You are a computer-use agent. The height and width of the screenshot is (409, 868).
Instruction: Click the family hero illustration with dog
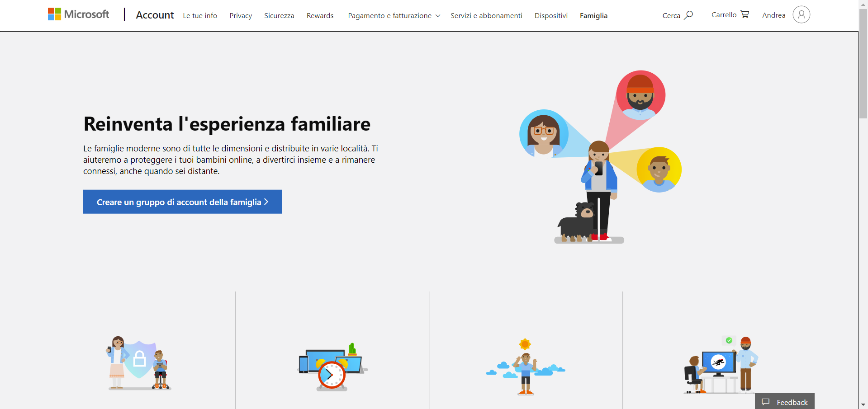click(600, 157)
